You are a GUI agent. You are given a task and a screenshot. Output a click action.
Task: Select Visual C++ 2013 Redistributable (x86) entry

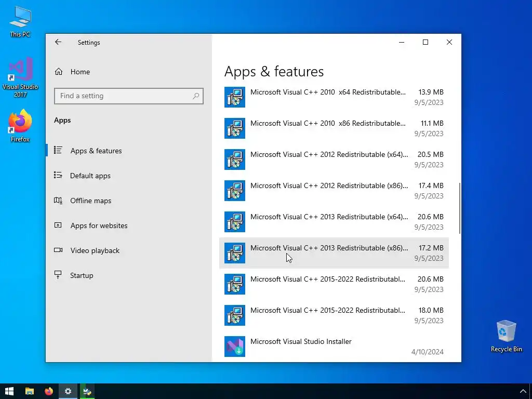334,253
